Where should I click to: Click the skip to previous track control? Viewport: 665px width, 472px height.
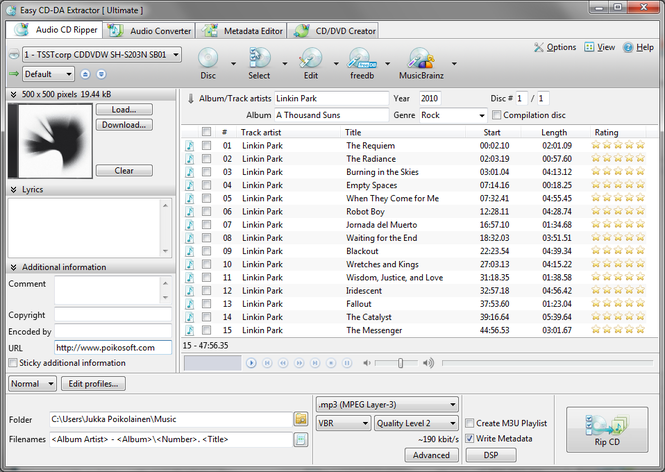[x=267, y=363]
